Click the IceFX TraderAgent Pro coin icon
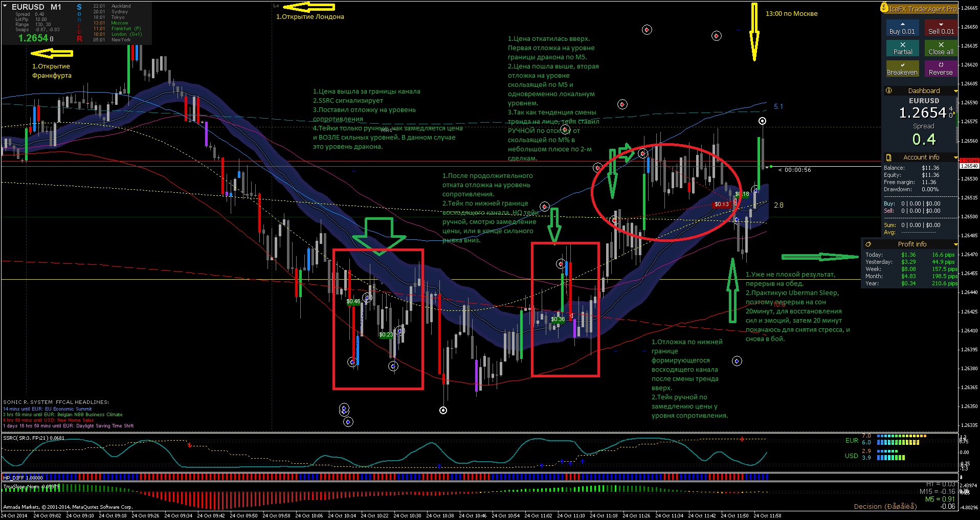980x520 pixels. [x=884, y=8]
